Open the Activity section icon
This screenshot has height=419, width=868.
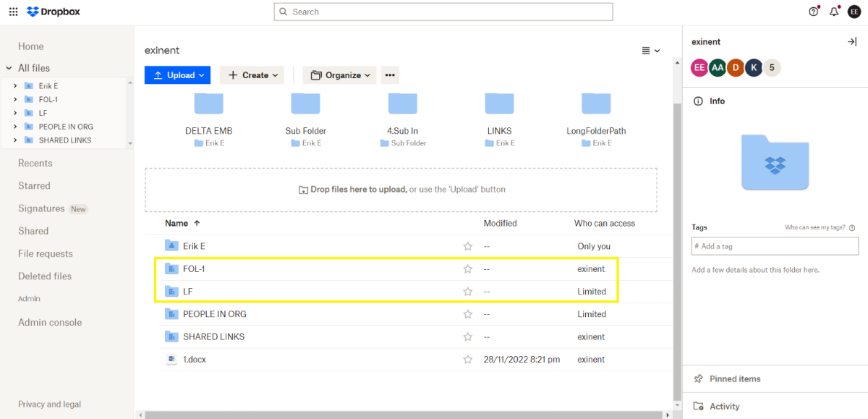tap(698, 406)
